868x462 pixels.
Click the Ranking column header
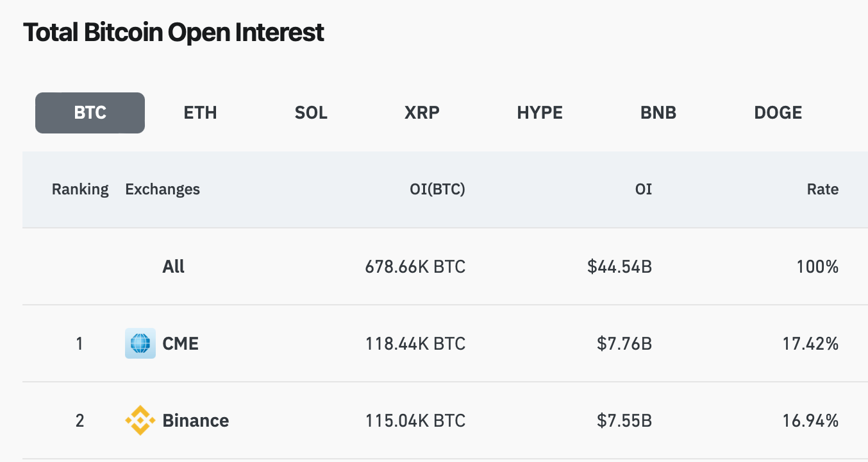(80, 189)
